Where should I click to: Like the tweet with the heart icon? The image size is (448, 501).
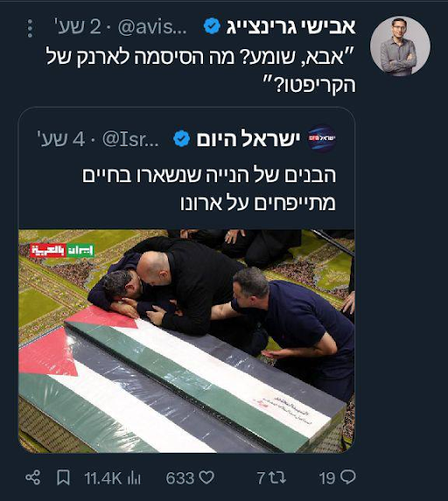[x=206, y=477]
